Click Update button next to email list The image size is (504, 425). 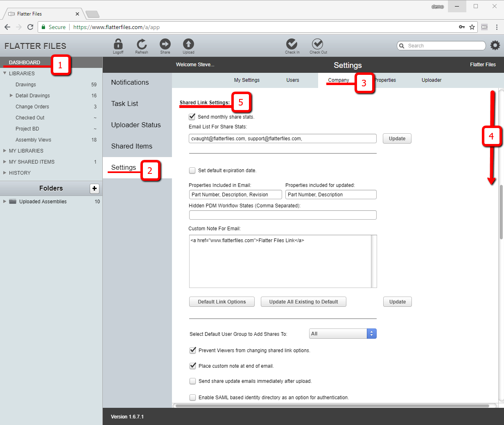click(x=397, y=139)
